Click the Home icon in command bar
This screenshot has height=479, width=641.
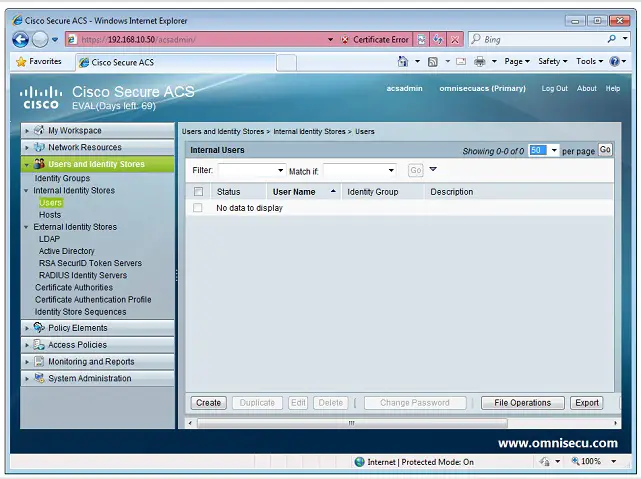(x=403, y=62)
